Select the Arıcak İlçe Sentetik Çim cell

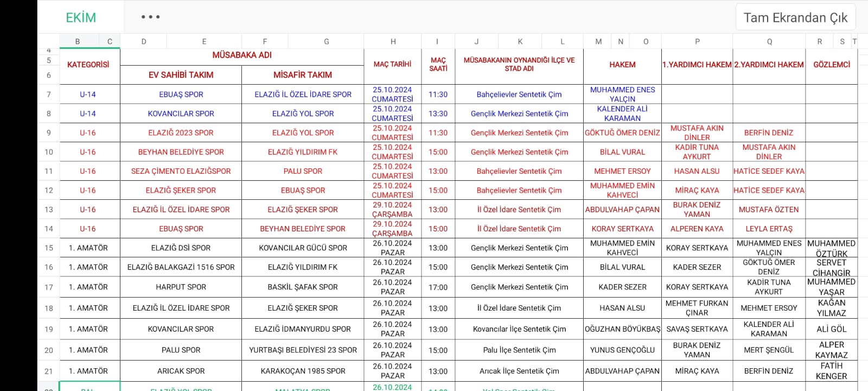[519, 371]
